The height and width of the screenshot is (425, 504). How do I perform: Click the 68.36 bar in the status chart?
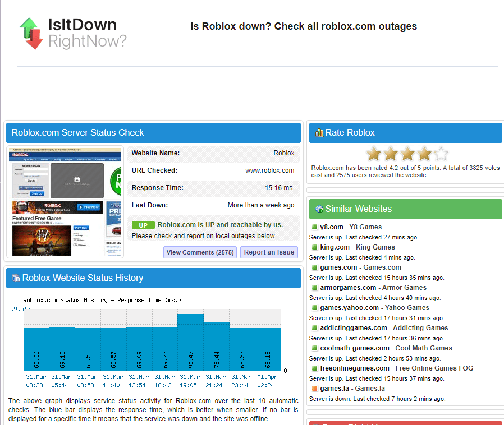tap(36, 349)
